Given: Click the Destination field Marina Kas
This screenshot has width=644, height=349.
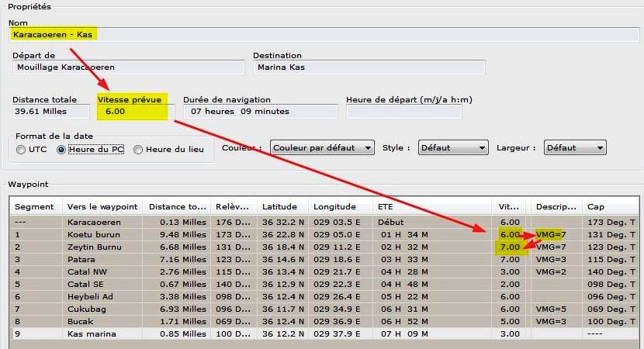Looking at the screenshot, I should (x=369, y=67).
